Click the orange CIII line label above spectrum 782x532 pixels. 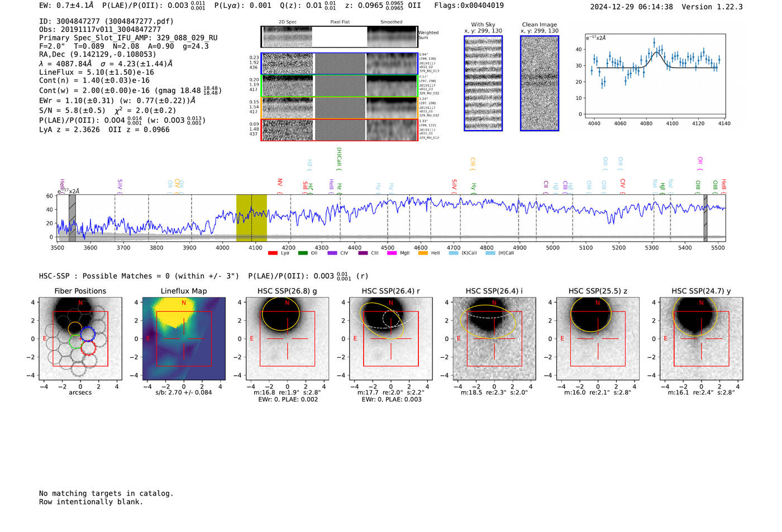(x=473, y=162)
